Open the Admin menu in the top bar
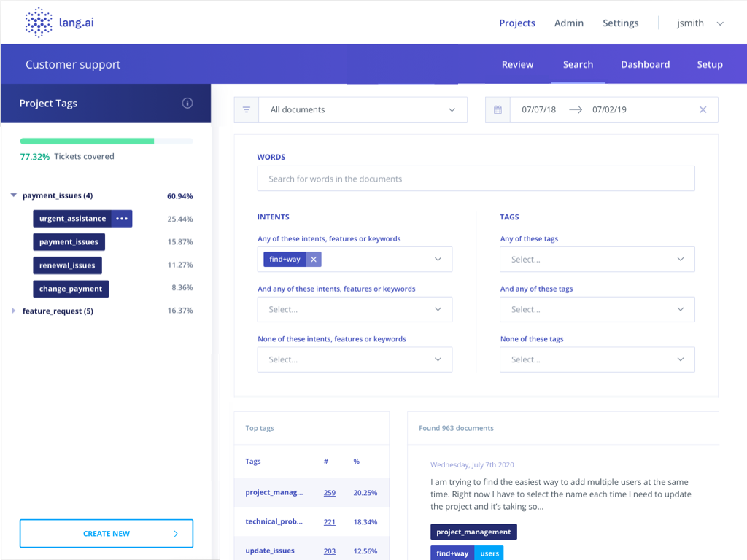Image resolution: width=747 pixels, height=560 pixels. coord(568,23)
